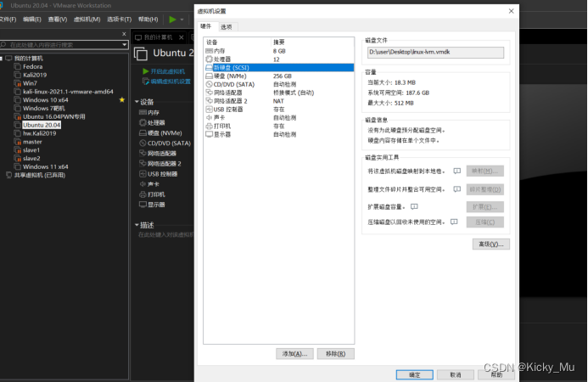Select Windows 11 x64 VM
588x382 pixels.
point(45,166)
